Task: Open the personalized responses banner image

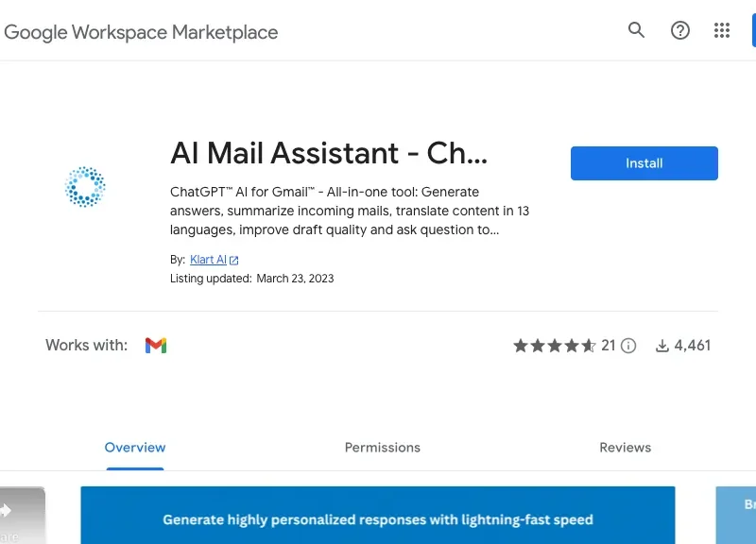Action: coord(378,515)
